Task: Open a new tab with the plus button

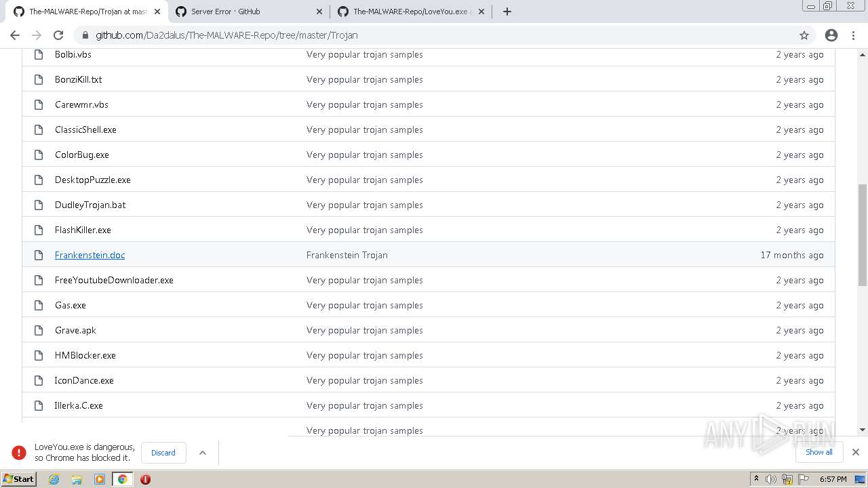Action: [507, 12]
